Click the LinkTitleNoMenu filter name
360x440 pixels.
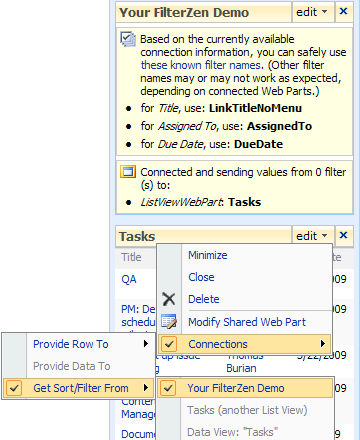click(255, 108)
